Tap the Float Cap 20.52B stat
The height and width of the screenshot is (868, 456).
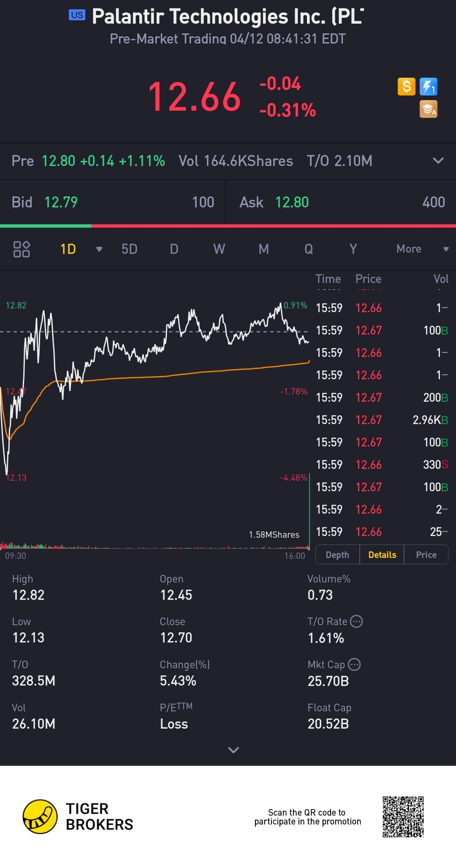(329, 716)
